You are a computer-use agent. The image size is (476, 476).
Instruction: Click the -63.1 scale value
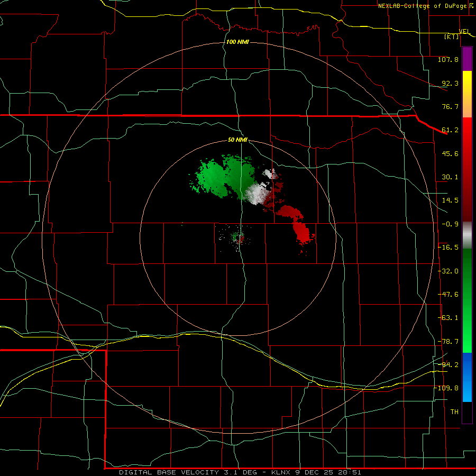[x=448, y=318]
